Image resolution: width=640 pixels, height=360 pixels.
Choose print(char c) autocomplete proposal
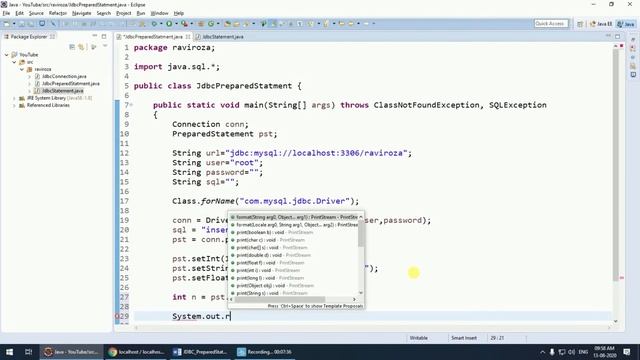[x=294, y=240]
